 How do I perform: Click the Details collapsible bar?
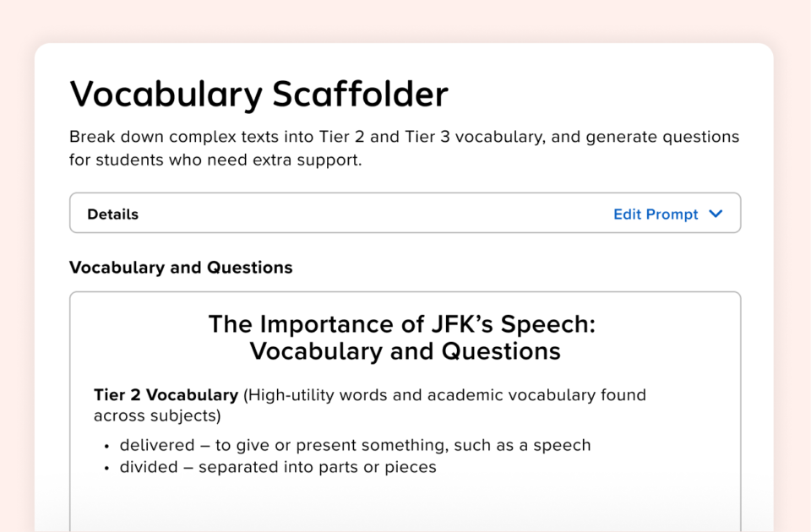click(404, 214)
